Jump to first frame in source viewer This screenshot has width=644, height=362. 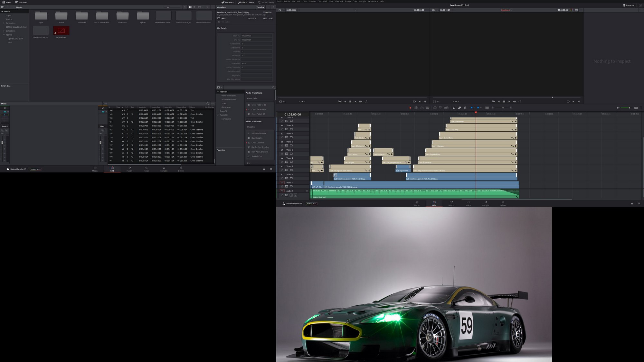coord(340,101)
